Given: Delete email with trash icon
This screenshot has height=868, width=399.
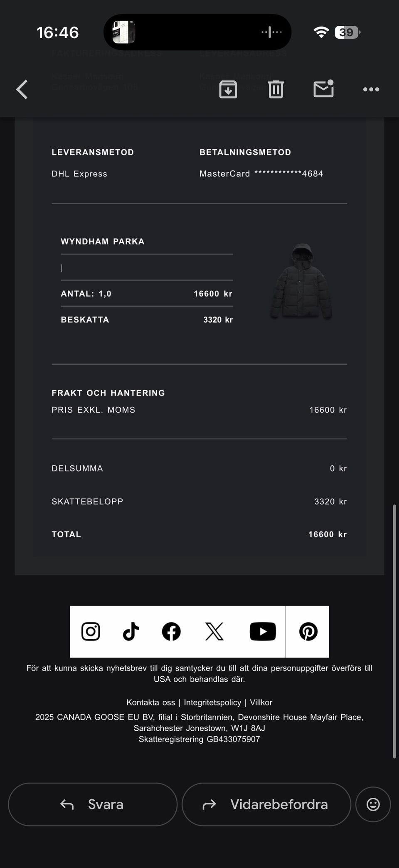Looking at the screenshot, I should pyautogui.click(x=276, y=89).
